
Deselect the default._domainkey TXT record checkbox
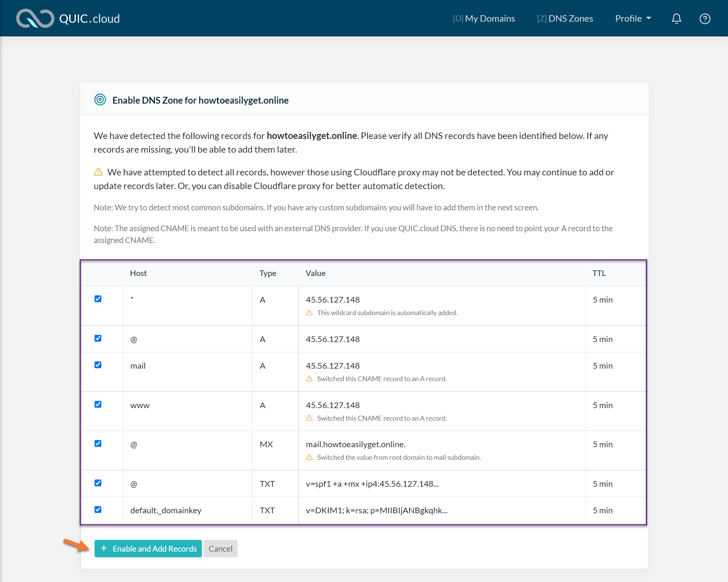(98, 509)
